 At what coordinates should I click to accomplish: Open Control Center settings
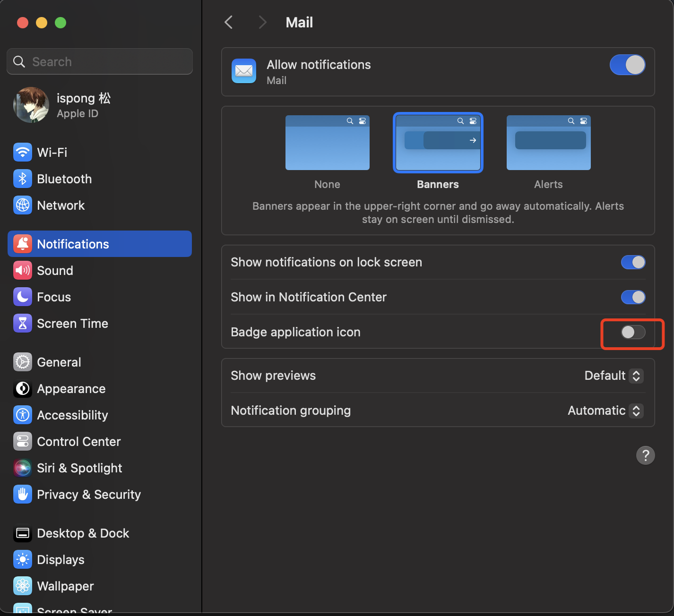100,441
